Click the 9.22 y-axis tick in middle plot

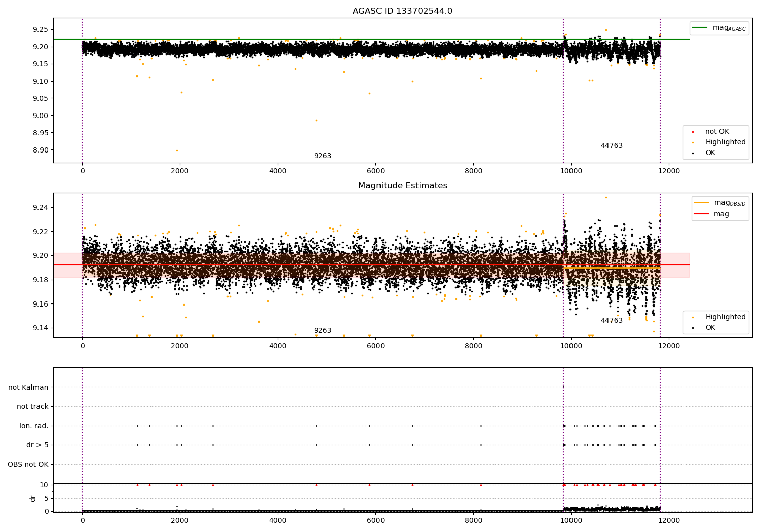click(40, 232)
